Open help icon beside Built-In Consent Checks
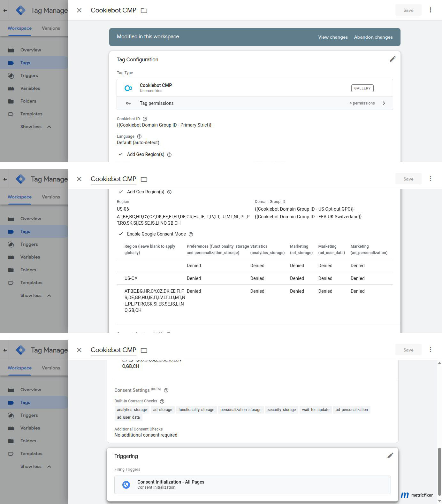The width and height of the screenshot is (442, 504). click(162, 401)
